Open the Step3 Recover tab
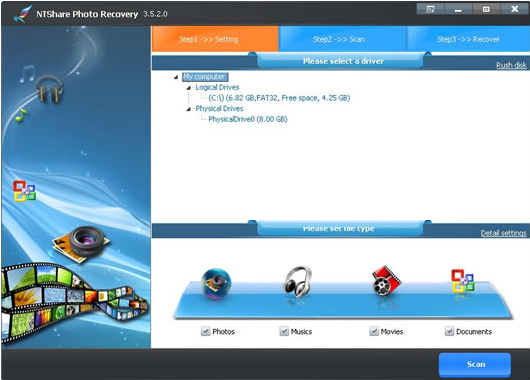The height and width of the screenshot is (380, 530). 468,39
